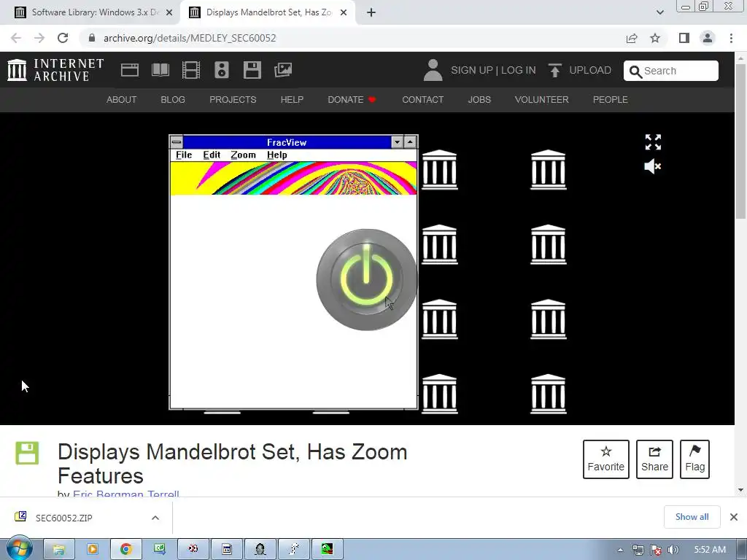
Task: Click SIGN UP link
Action: click(472, 70)
